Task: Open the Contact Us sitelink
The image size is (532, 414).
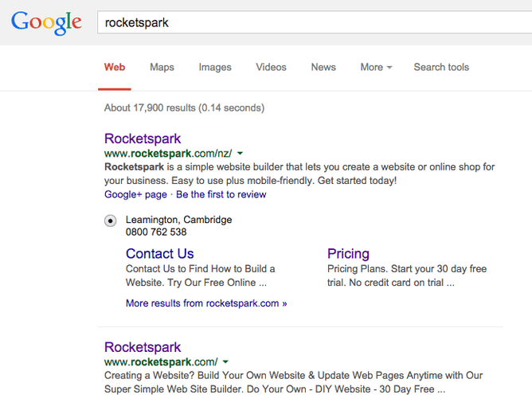Action: [159, 254]
